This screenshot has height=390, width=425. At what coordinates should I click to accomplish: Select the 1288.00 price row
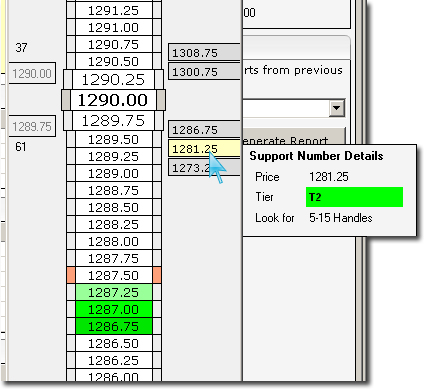tap(114, 241)
